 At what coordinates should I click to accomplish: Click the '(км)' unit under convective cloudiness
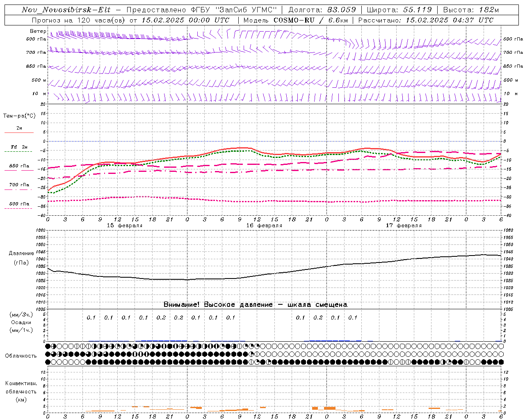click(21, 399)
